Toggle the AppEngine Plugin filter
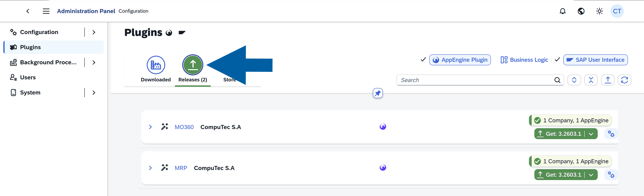Image resolution: width=644 pixels, height=196 pixels. [x=460, y=60]
